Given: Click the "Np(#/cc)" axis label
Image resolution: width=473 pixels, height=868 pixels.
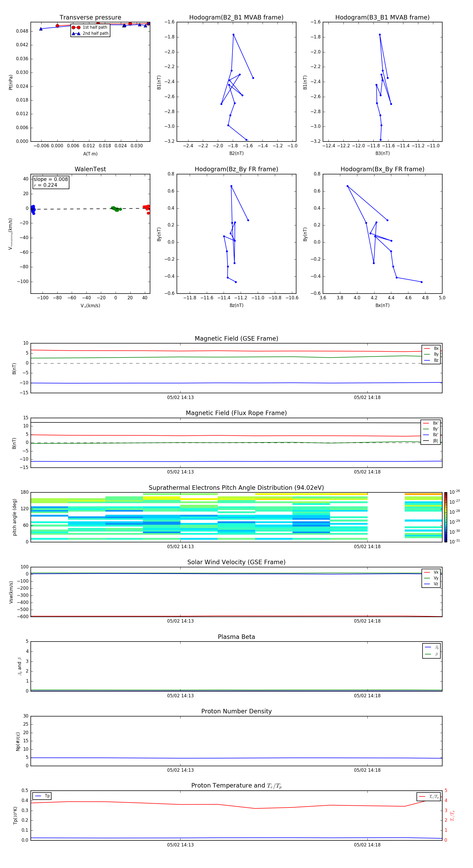Looking at the screenshot, I should coord(18,741).
